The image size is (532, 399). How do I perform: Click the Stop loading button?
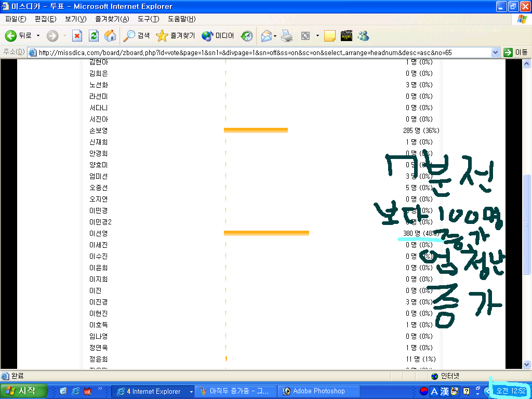coord(77,36)
